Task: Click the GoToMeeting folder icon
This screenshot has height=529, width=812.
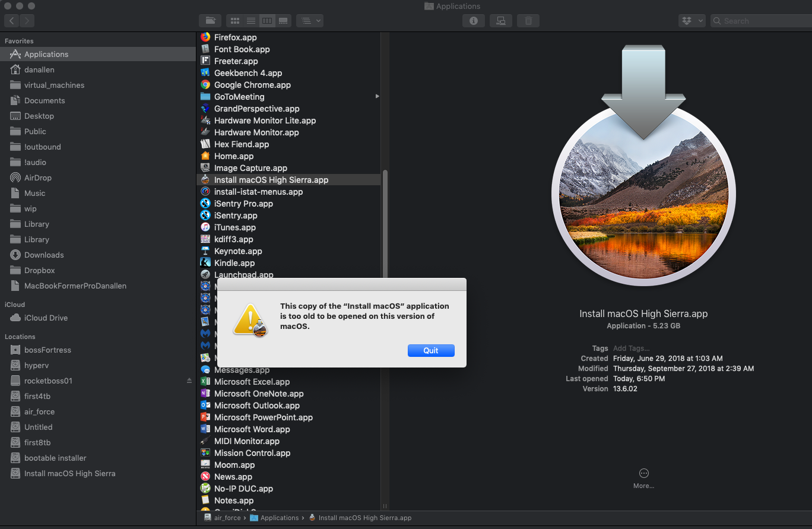Action: point(205,97)
